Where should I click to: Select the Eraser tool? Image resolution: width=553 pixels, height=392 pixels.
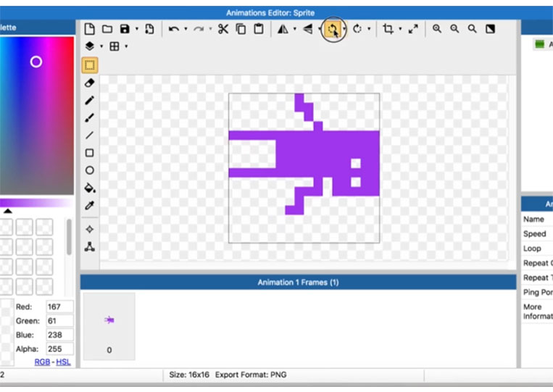(x=90, y=83)
